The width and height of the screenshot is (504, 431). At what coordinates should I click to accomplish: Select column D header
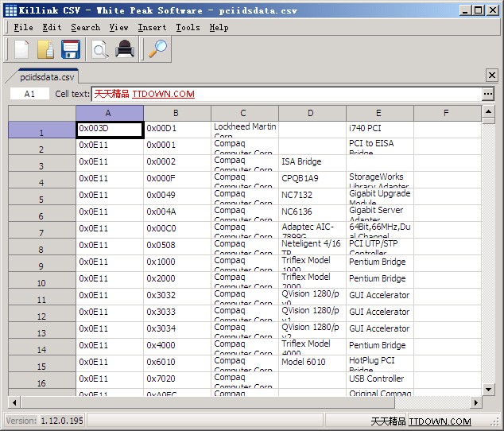coord(312,113)
